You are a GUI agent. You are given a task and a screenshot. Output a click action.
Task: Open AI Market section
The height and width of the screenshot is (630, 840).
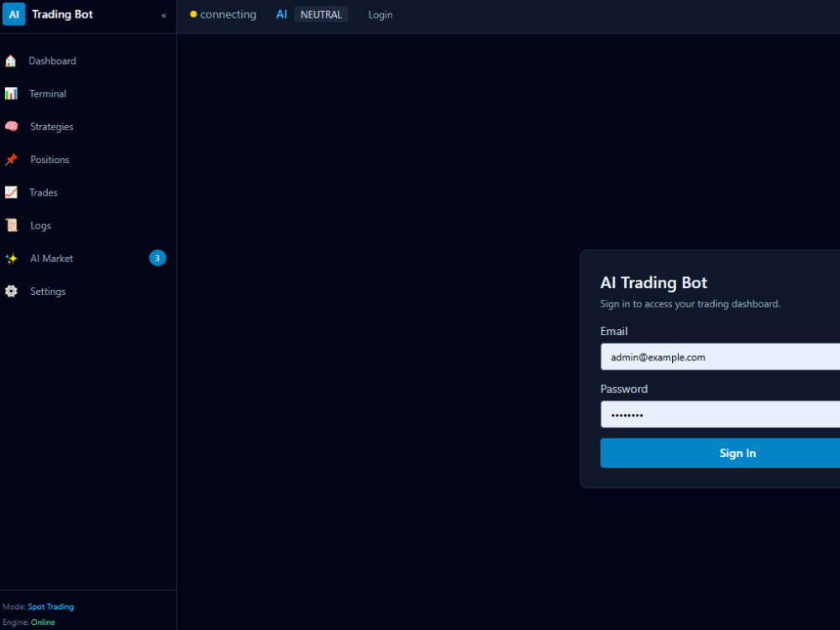click(x=51, y=258)
